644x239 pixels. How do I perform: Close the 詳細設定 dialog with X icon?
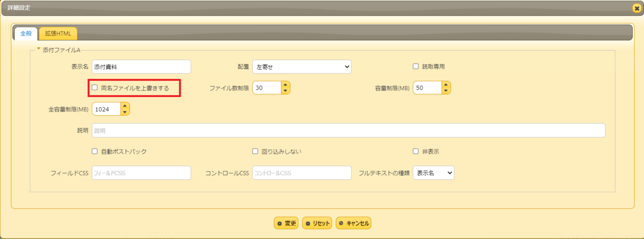(x=636, y=9)
